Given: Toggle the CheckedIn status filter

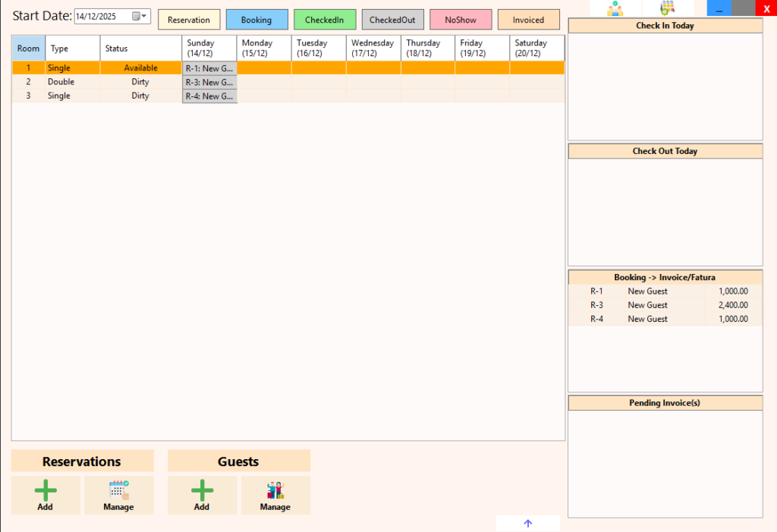Looking at the screenshot, I should pos(325,19).
